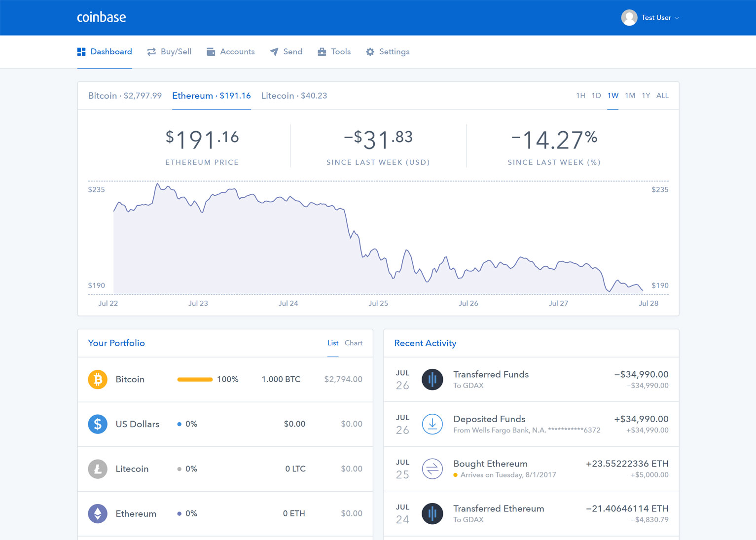Screen dimensions: 756x540
Task: Switch to Bitcoin $2,797.99 tab
Action: (x=125, y=96)
